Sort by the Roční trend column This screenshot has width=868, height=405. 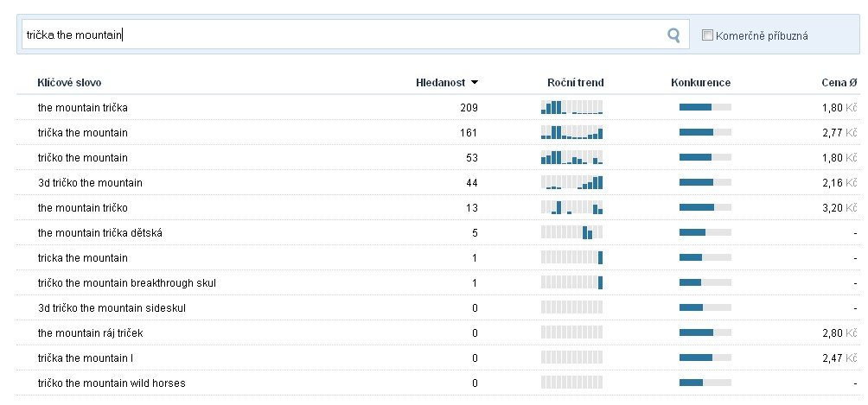pos(575,83)
